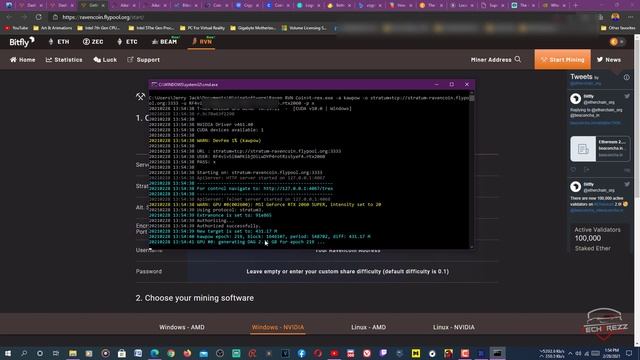Open the News link
This screenshot has height=360, width=640.
click(x=609, y=60)
